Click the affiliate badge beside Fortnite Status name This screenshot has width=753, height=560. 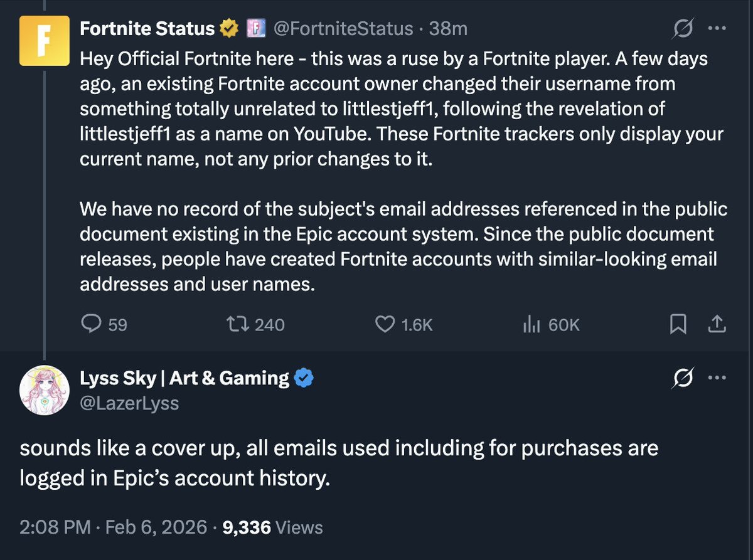[254, 29]
